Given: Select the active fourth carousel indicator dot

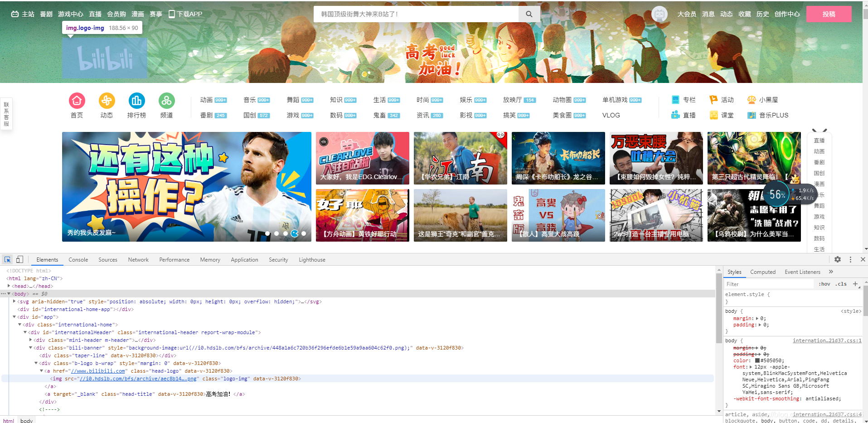Looking at the screenshot, I should tap(295, 233).
